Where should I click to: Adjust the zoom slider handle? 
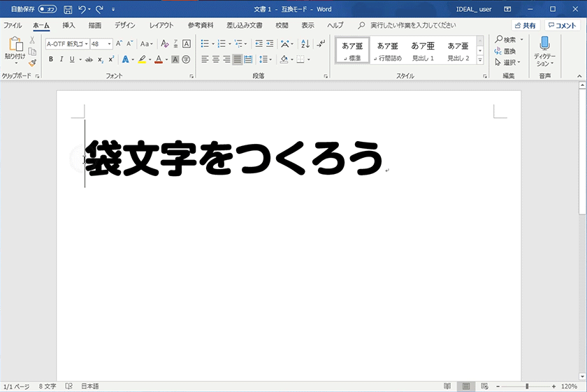(527, 386)
